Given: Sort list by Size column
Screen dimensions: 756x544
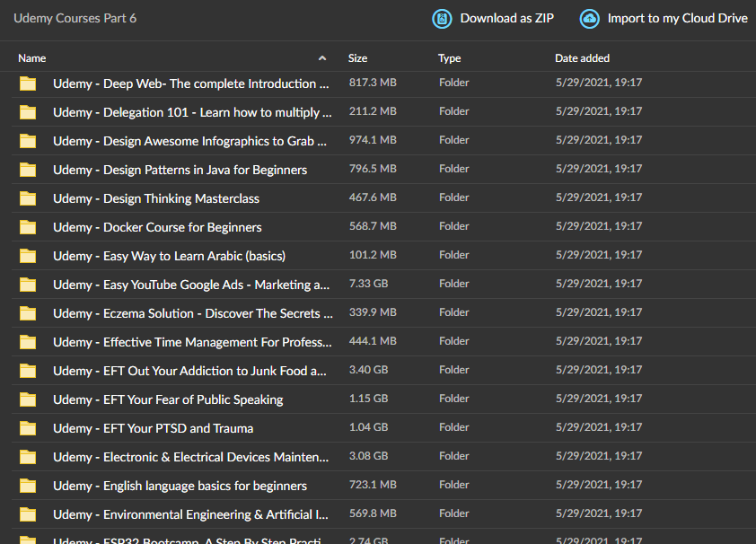Looking at the screenshot, I should pos(357,58).
